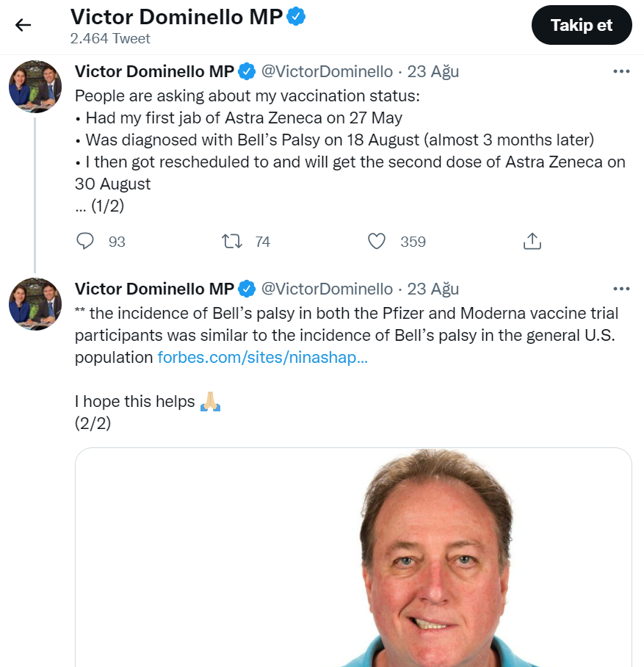
Task: Open the attached photo of the man
Action: [x=353, y=557]
